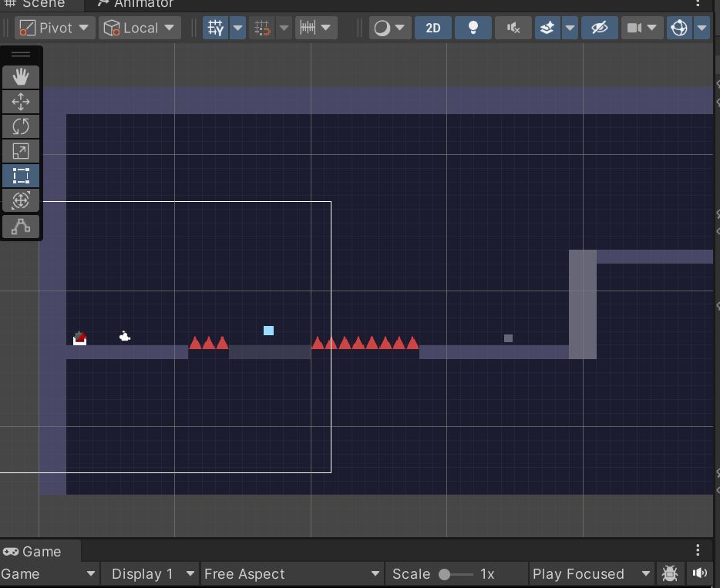Switch to the Animator tab
This screenshot has width=720, height=588.
pos(136,4)
